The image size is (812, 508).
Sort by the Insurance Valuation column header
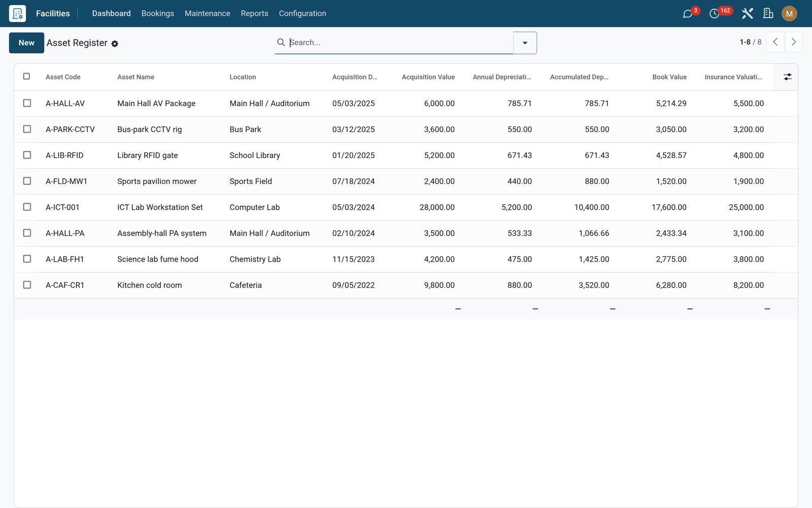coord(733,77)
